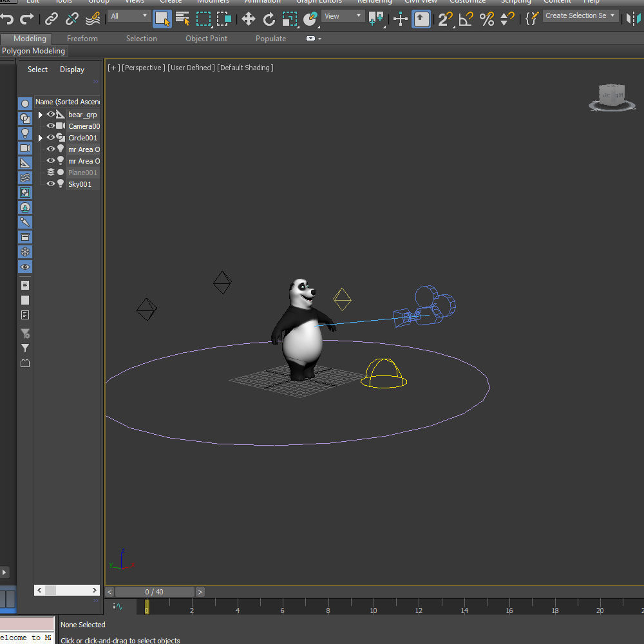Click the Undo arrow in main toolbar
Screen dimensions: 644x644
7,19
